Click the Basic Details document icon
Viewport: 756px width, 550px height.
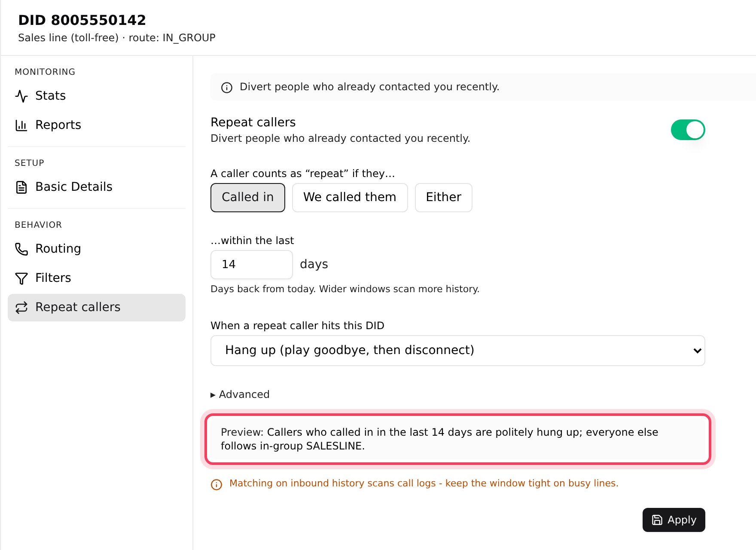[x=21, y=187]
